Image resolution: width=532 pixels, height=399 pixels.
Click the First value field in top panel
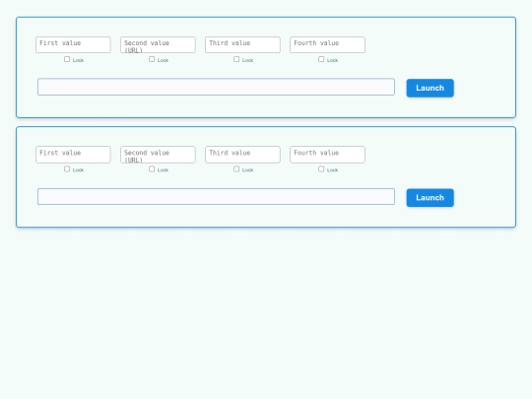73,44
